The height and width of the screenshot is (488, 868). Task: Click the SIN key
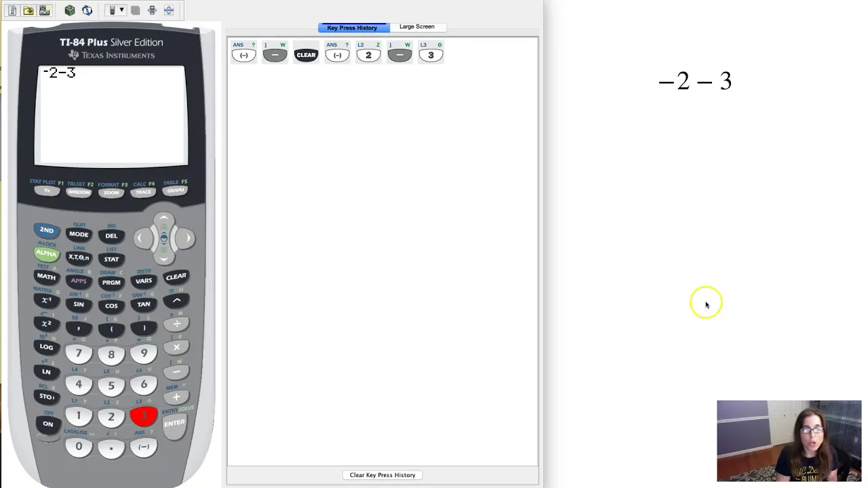pos(79,304)
